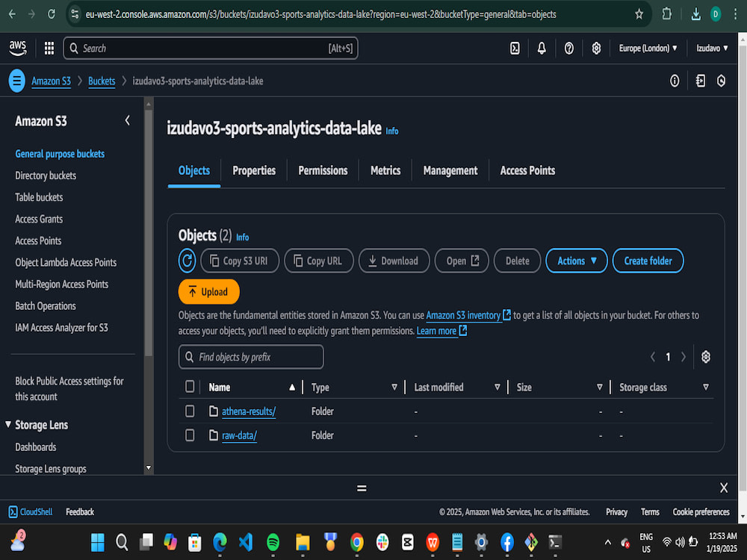Launch CloudShell from the top navigation bar
This screenshot has height=560, width=747.
515,48
